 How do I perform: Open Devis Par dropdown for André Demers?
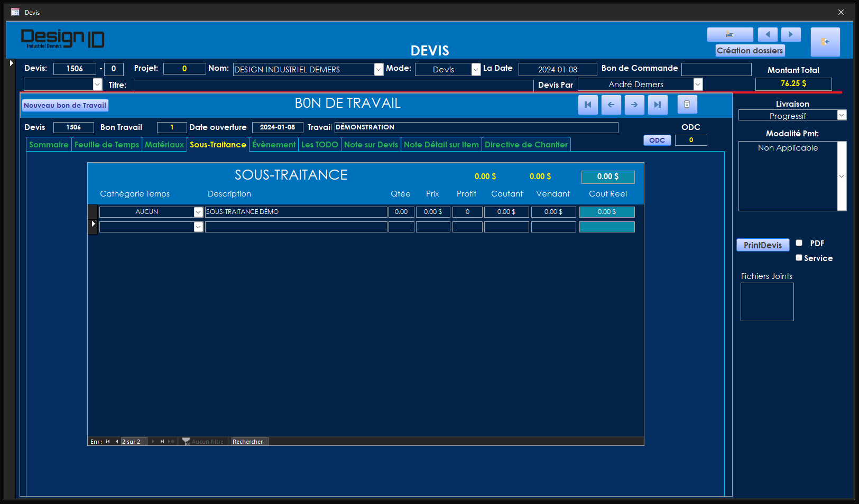click(x=698, y=85)
